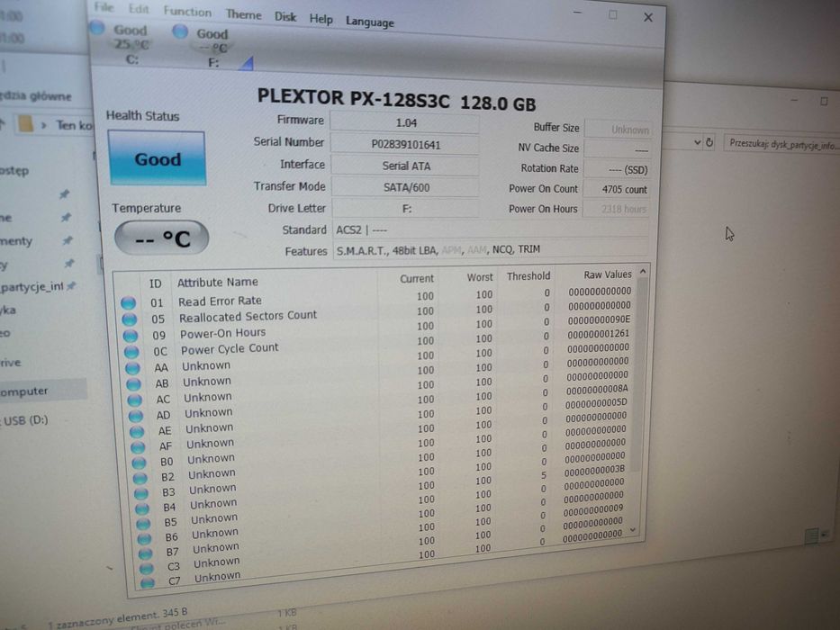Open the Theme menu
Screen dimensions: 840x630
pyautogui.click(x=244, y=14)
